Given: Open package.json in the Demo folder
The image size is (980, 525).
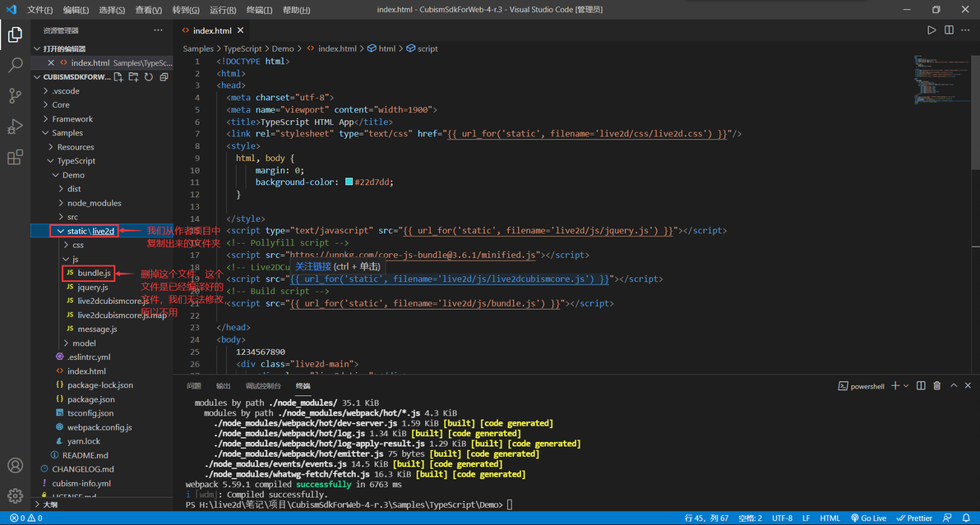Looking at the screenshot, I should [x=90, y=399].
